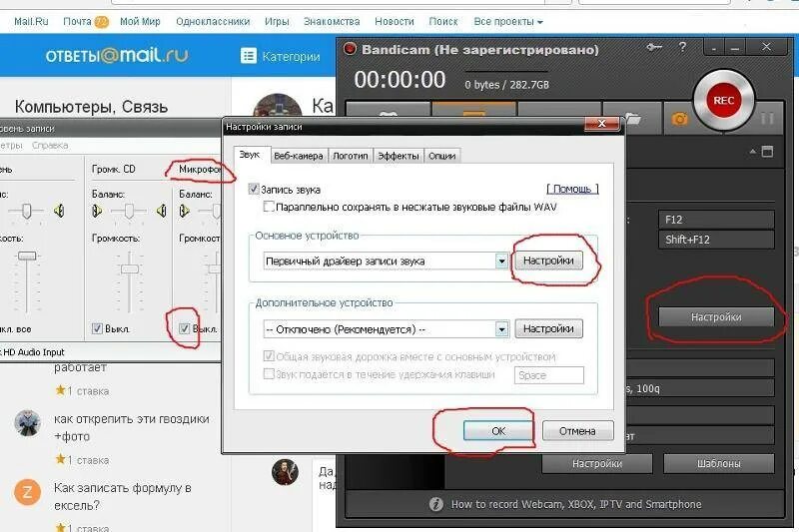The width and height of the screenshot is (799, 532).
Task: Open Одноклассники in Mail.Ru top bar
Action: click(213, 22)
